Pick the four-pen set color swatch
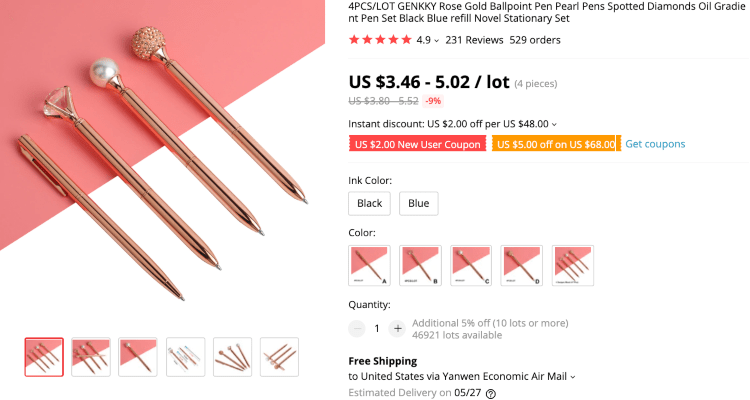Viewport: 750px width, 400px height. pos(572,265)
